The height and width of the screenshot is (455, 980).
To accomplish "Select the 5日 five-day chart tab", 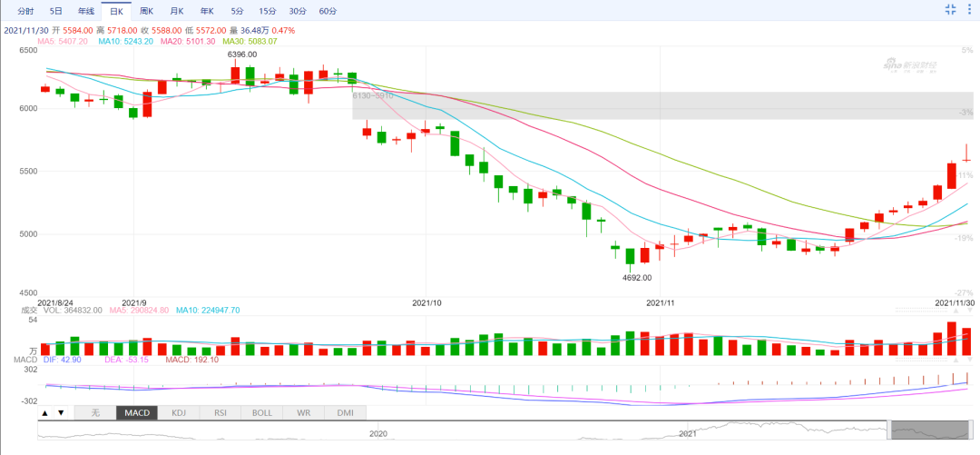I will tap(56, 11).
